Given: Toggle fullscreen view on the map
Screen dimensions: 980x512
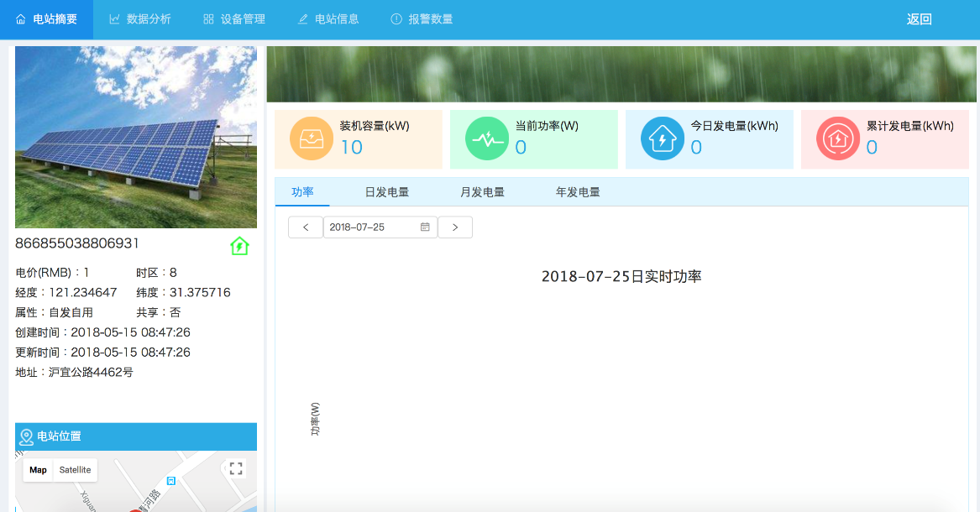Looking at the screenshot, I should [236, 469].
